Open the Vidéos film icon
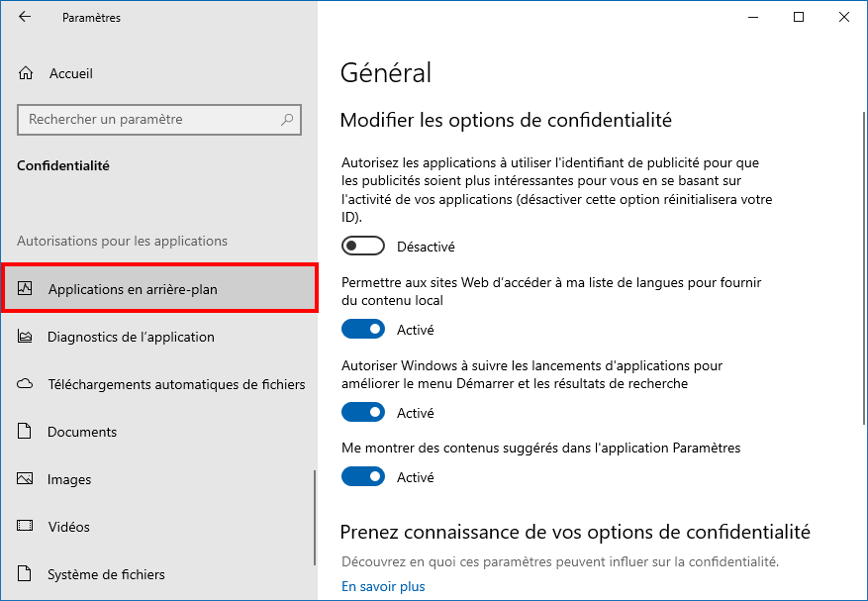This screenshot has height=601, width=868. [x=25, y=526]
